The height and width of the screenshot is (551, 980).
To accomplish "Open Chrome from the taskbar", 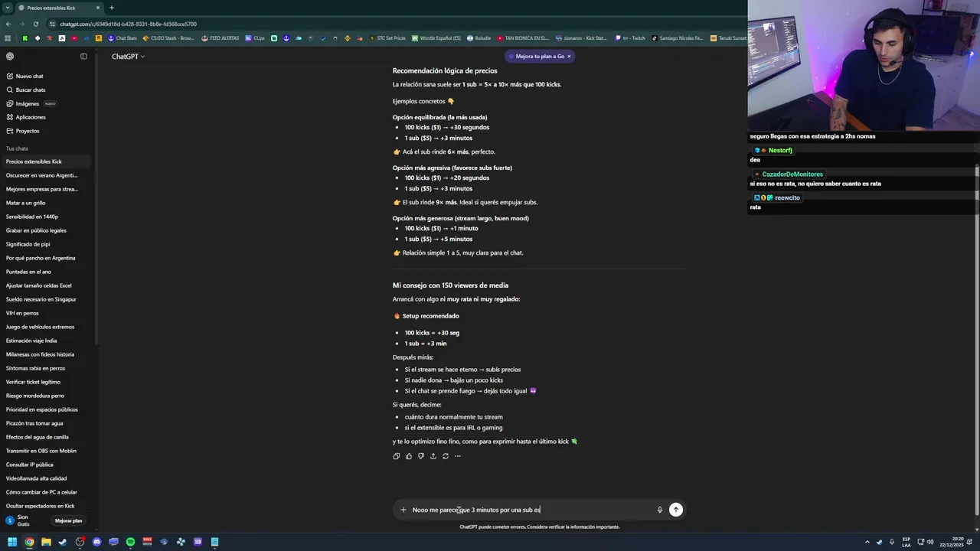I will [29, 542].
